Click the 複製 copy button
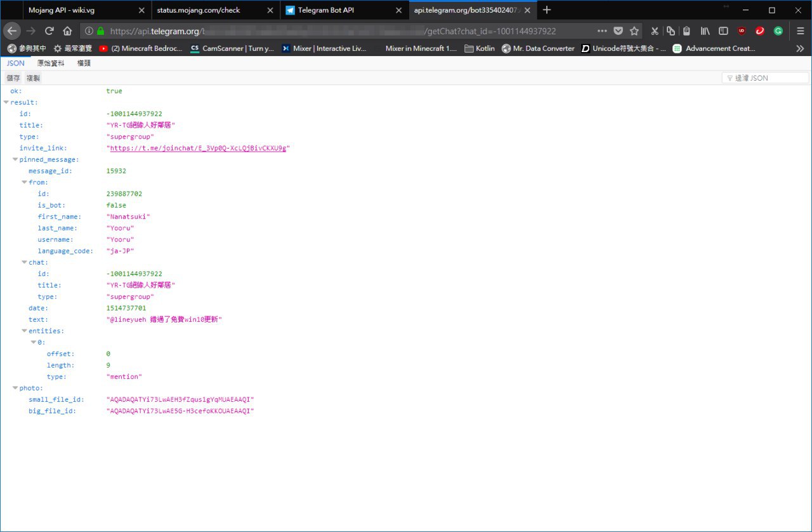 [x=33, y=77]
